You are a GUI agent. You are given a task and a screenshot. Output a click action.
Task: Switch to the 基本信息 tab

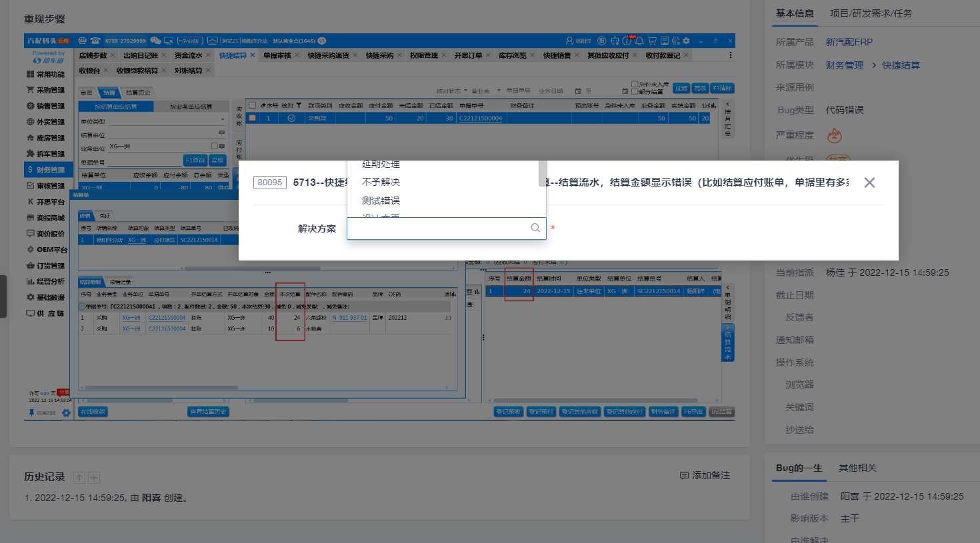coord(795,13)
